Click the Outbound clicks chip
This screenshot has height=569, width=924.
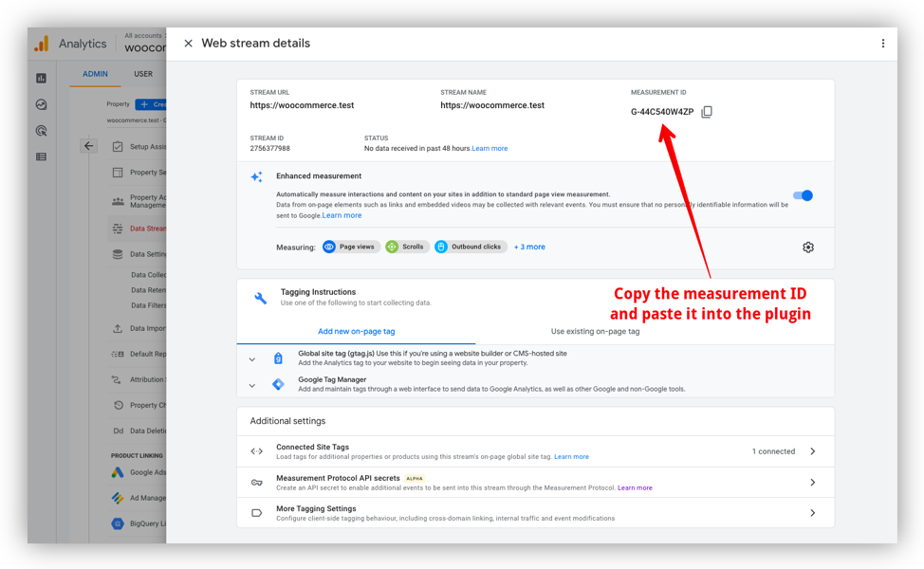tap(470, 247)
